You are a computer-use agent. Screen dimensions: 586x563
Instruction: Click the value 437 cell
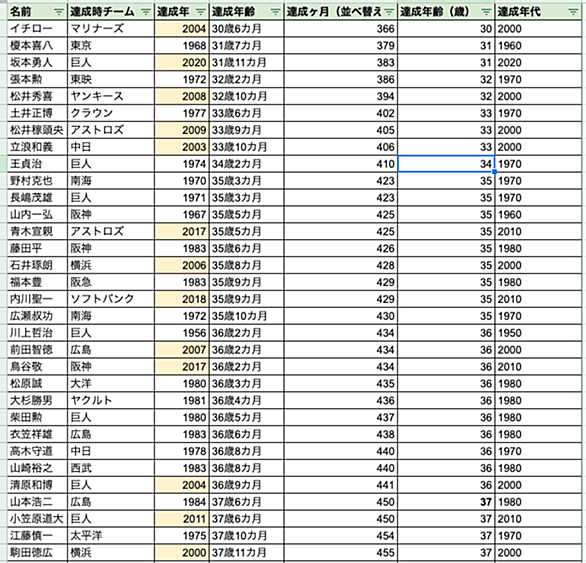(x=341, y=417)
